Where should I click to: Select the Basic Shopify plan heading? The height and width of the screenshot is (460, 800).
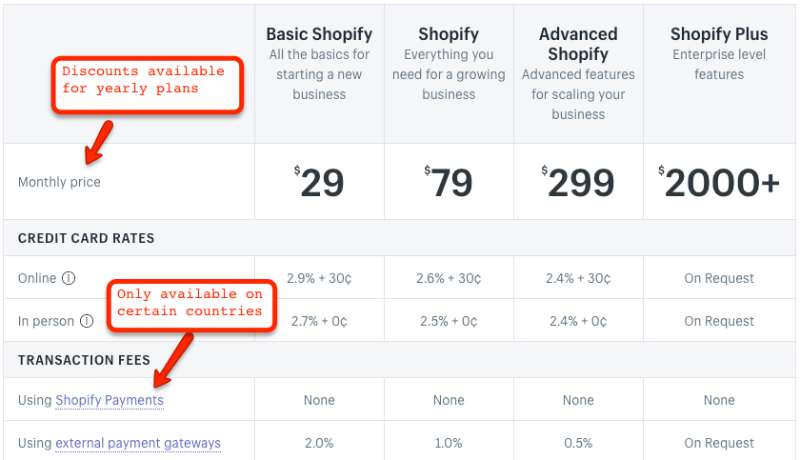click(319, 34)
